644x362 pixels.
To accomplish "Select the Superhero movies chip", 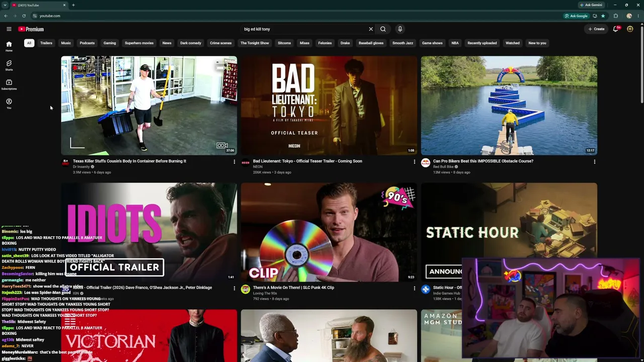I will [x=139, y=43].
